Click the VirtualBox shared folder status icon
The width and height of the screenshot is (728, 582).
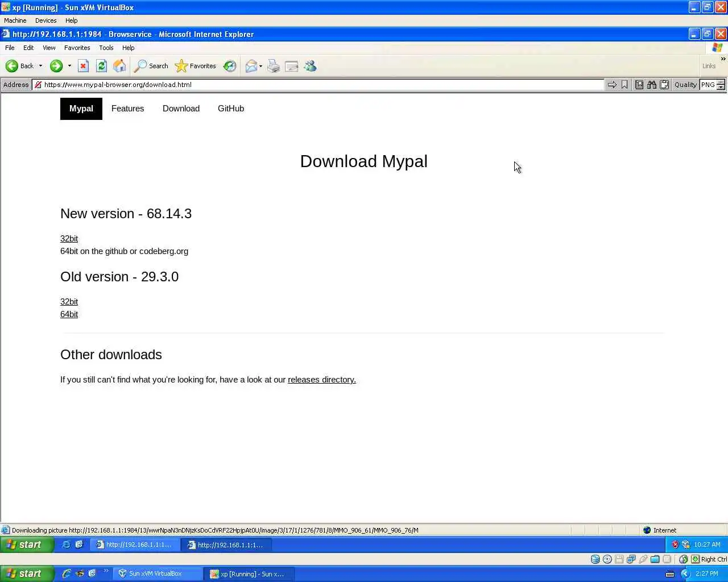click(655, 559)
